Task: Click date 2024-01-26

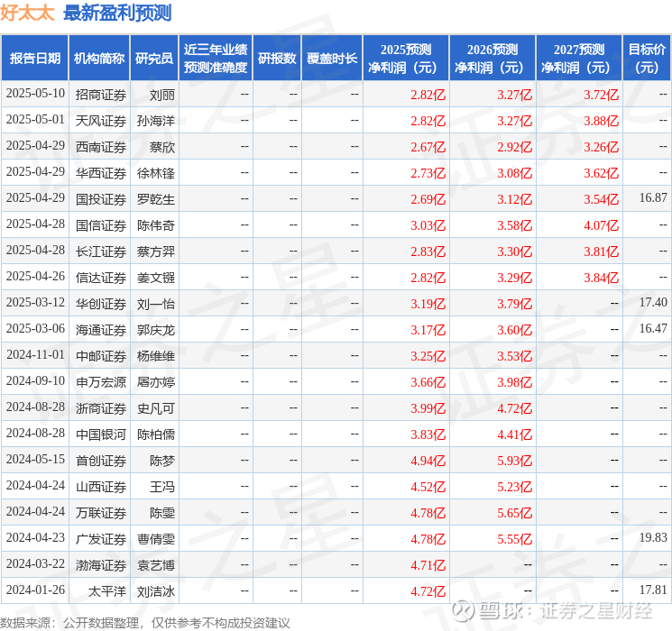Action: pyautogui.click(x=35, y=590)
